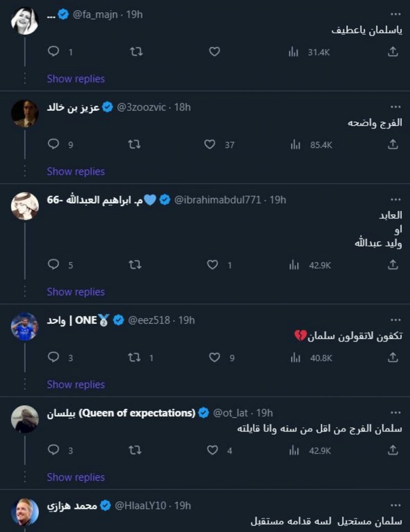Open the share icon on @ot_lat's tweet
Viewport: 410px width, 532px height.
click(393, 450)
